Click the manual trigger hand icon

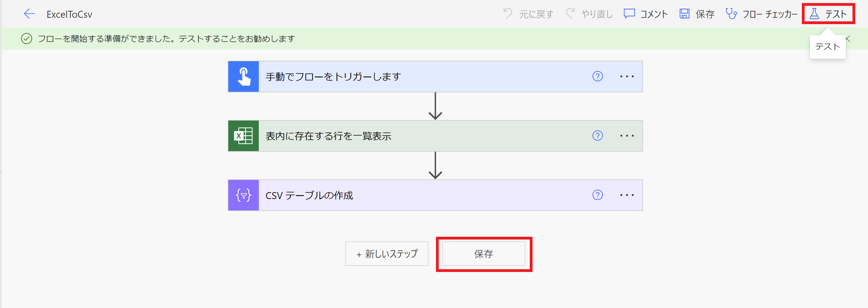tap(244, 77)
